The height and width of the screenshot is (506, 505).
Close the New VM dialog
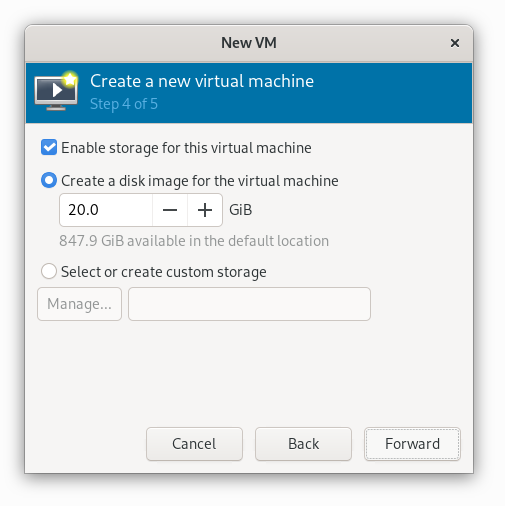455,43
